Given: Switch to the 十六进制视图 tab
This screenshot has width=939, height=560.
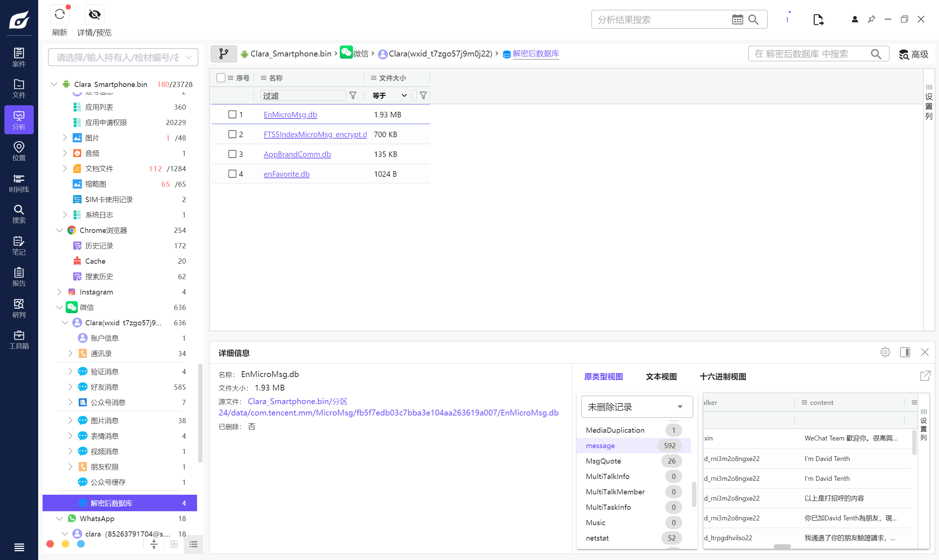Looking at the screenshot, I should pos(722,376).
